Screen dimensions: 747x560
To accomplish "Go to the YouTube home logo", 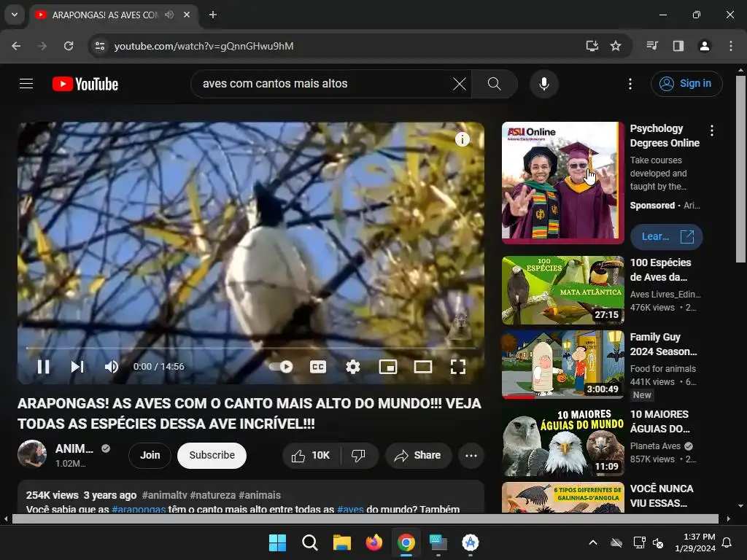I will point(85,84).
